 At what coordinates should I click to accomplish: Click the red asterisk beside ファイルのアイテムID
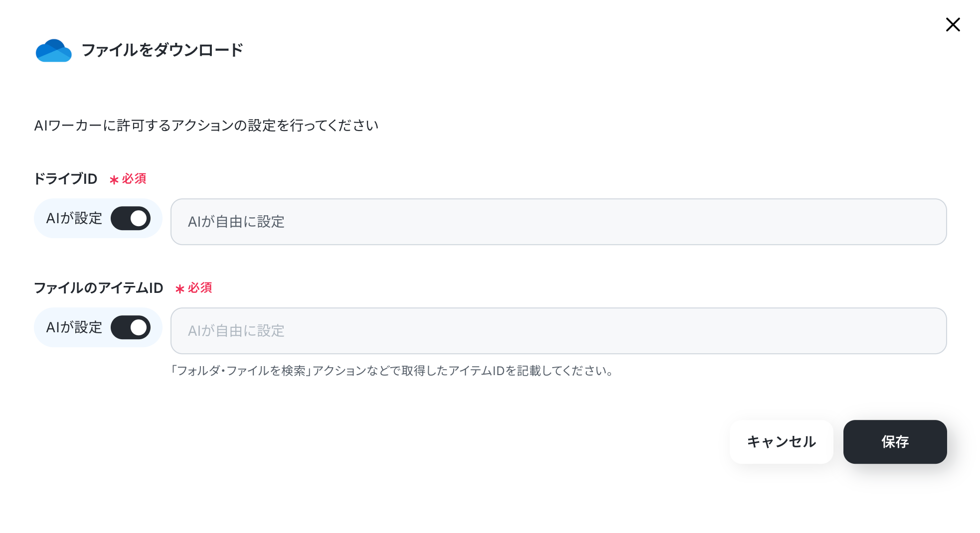(x=180, y=289)
